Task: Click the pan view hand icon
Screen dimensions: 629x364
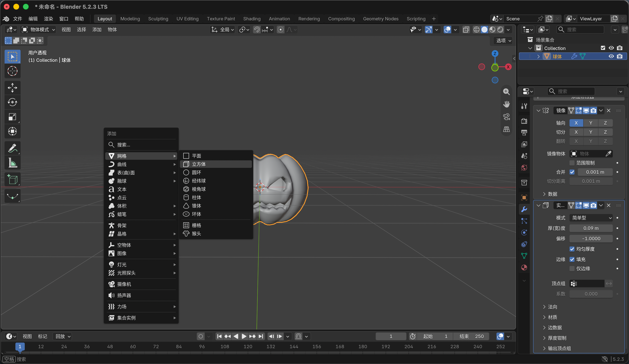Action: click(x=506, y=104)
